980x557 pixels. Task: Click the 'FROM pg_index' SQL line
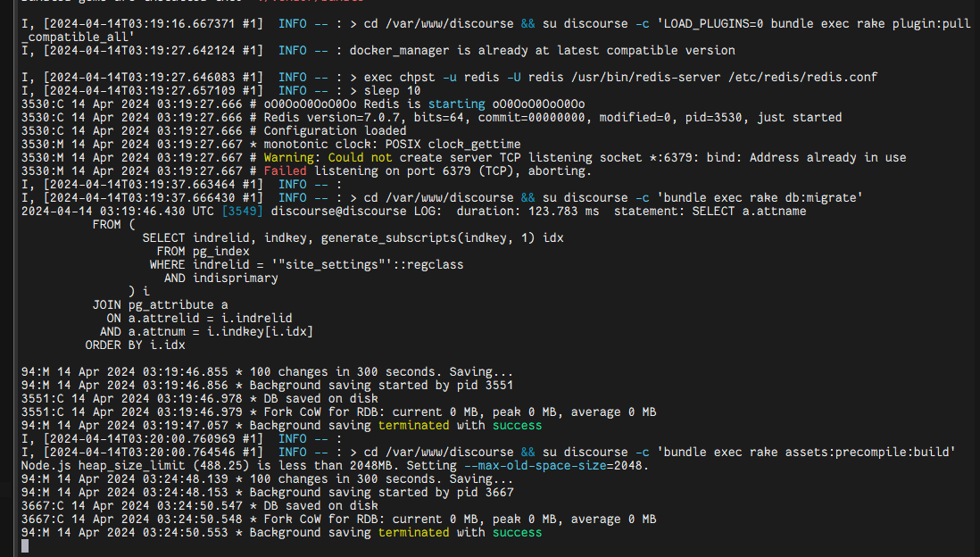tap(203, 252)
